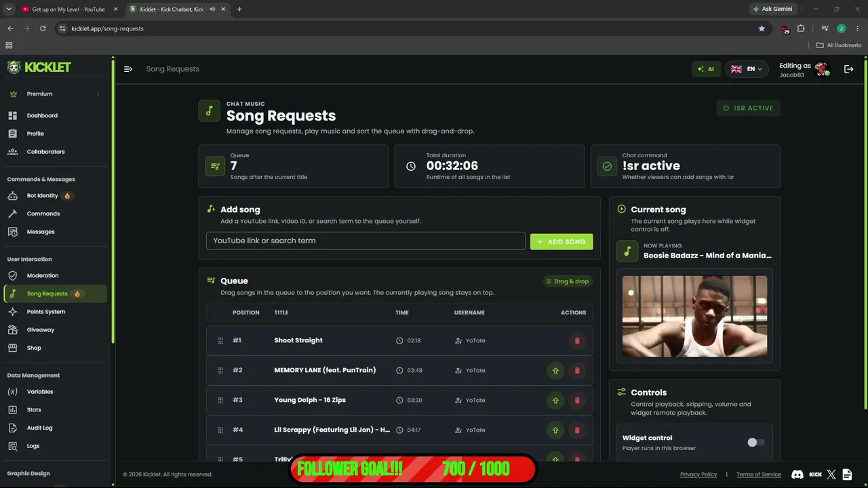Viewport: 868px width, 488px height.
Task: Click the Kicklet logo
Action: coord(39,67)
